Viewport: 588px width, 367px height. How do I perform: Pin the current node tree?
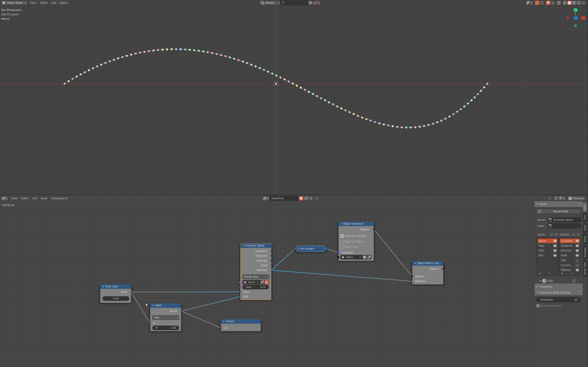(x=317, y=198)
